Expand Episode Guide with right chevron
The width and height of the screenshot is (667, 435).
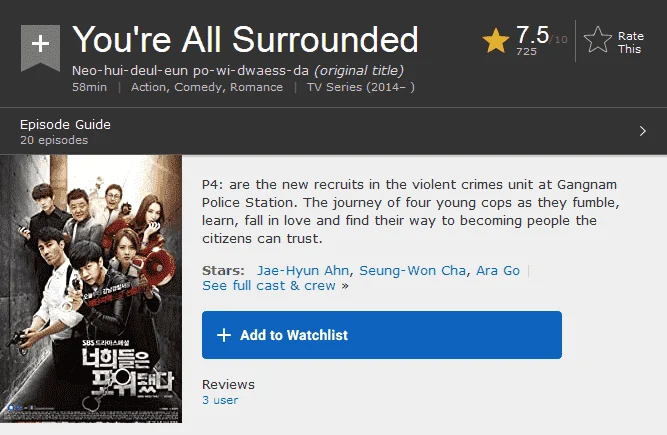coord(643,131)
